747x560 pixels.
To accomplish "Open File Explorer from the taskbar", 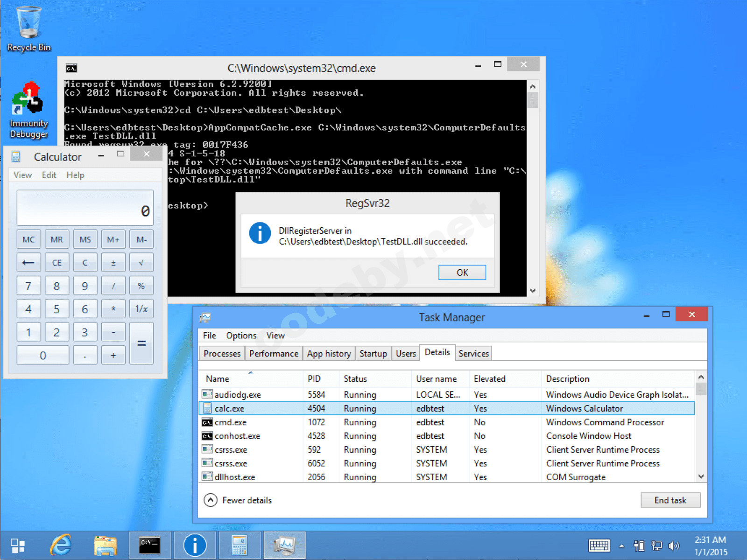I will 105,545.
